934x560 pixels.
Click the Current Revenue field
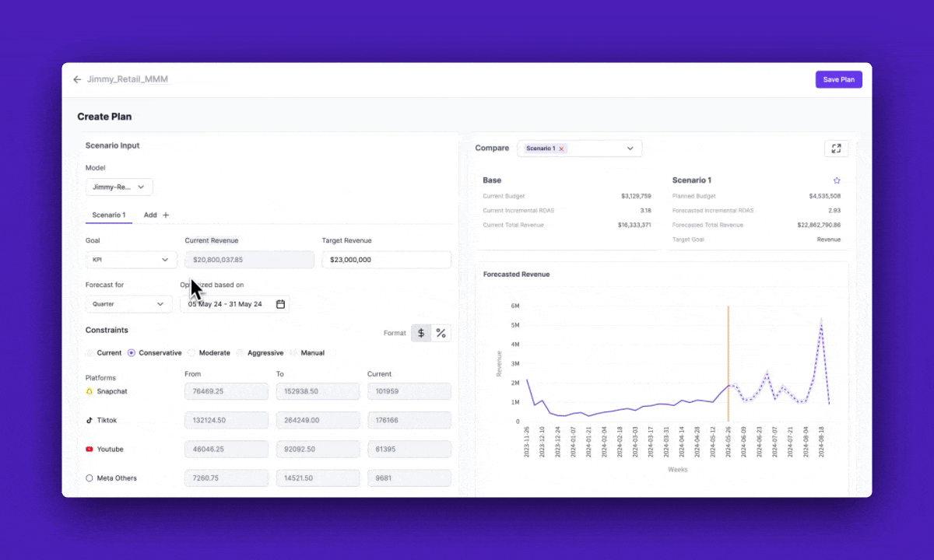tap(249, 260)
